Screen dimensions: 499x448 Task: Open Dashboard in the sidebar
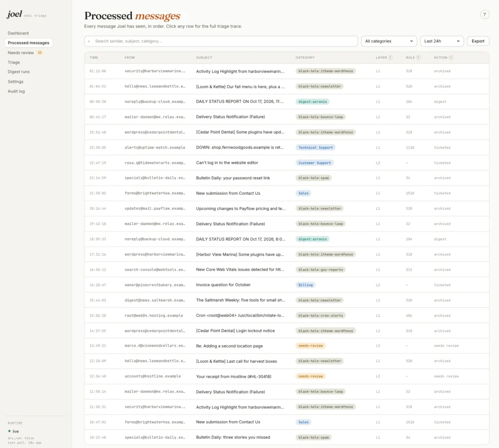tap(18, 33)
